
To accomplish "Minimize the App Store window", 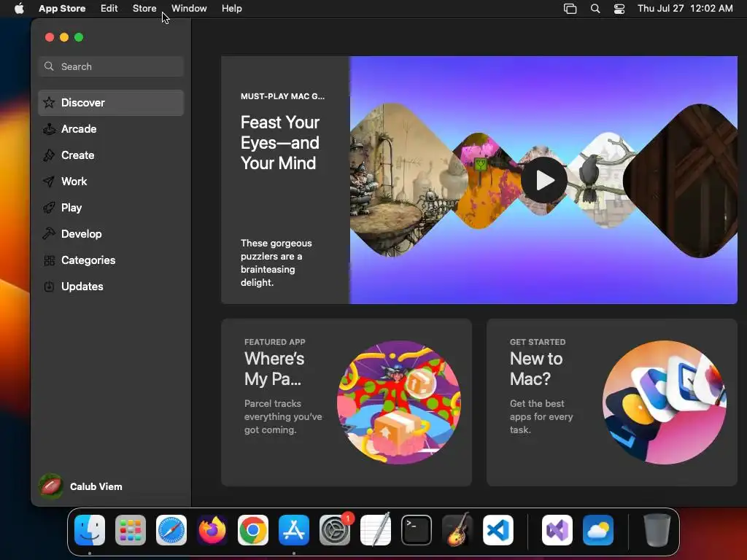I will (x=64, y=37).
